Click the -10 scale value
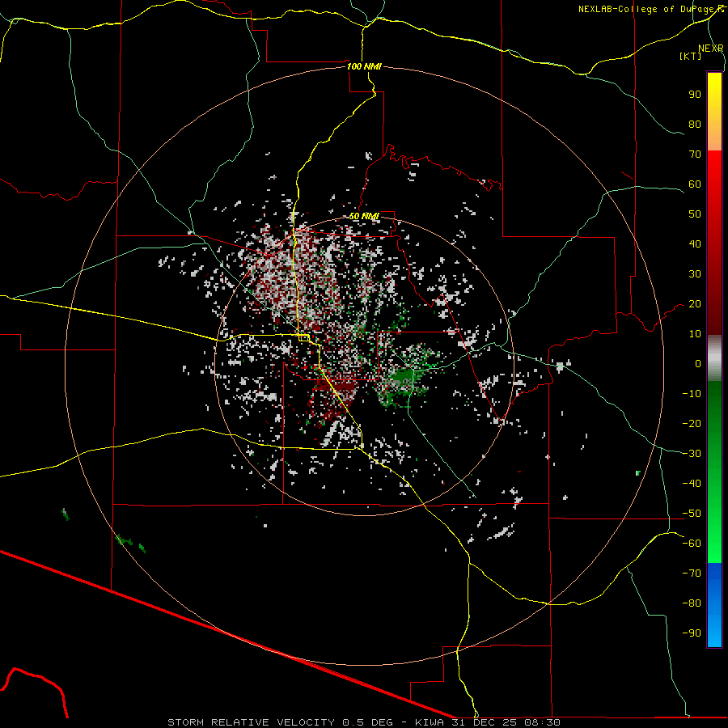The width and height of the screenshot is (728, 728). point(692,394)
